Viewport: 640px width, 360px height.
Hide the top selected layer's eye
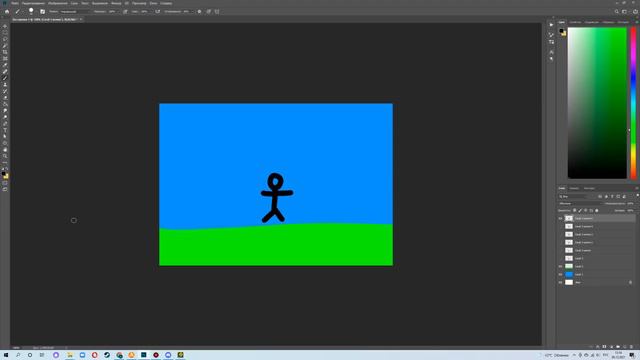click(560, 218)
